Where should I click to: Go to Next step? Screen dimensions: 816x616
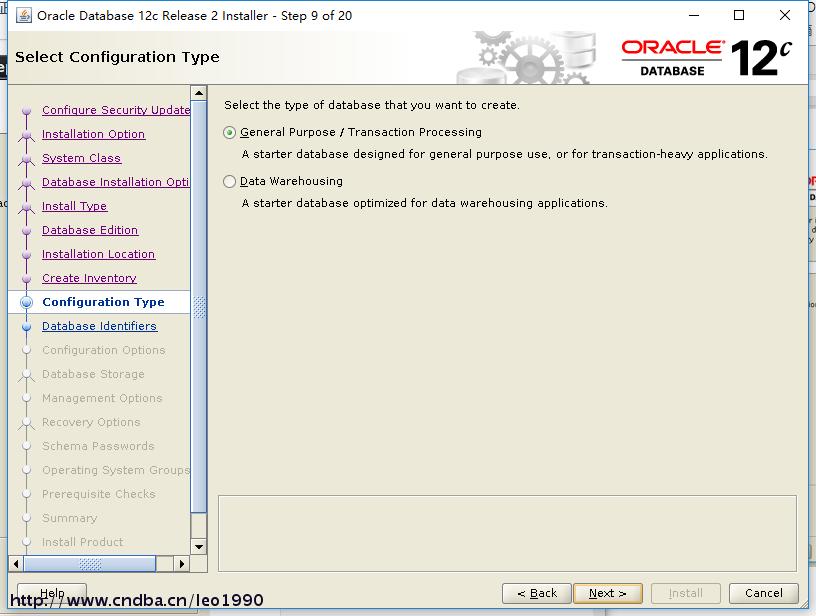click(x=607, y=593)
